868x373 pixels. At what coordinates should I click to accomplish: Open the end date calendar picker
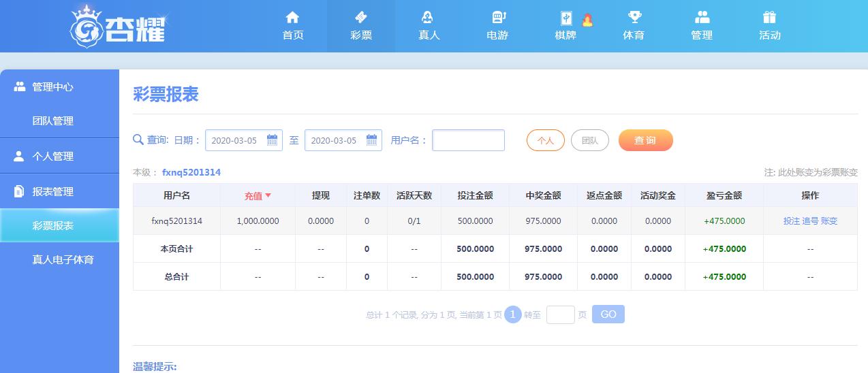click(371, 140)
